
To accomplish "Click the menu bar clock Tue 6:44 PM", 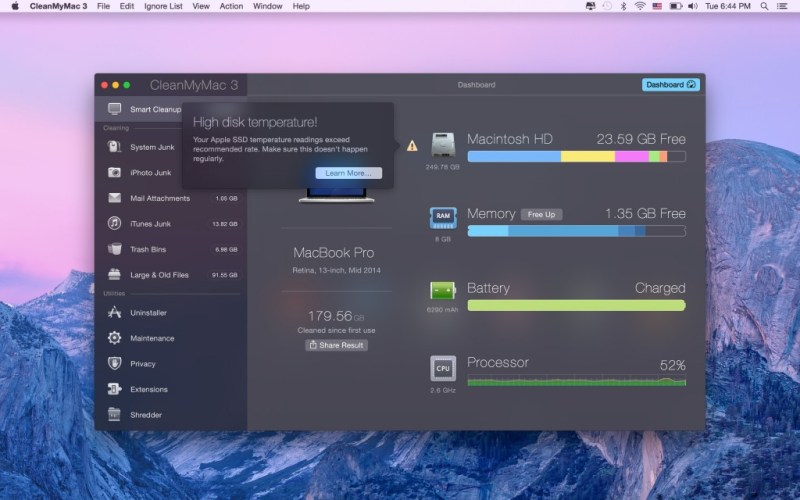I will (x=728, y=6).
